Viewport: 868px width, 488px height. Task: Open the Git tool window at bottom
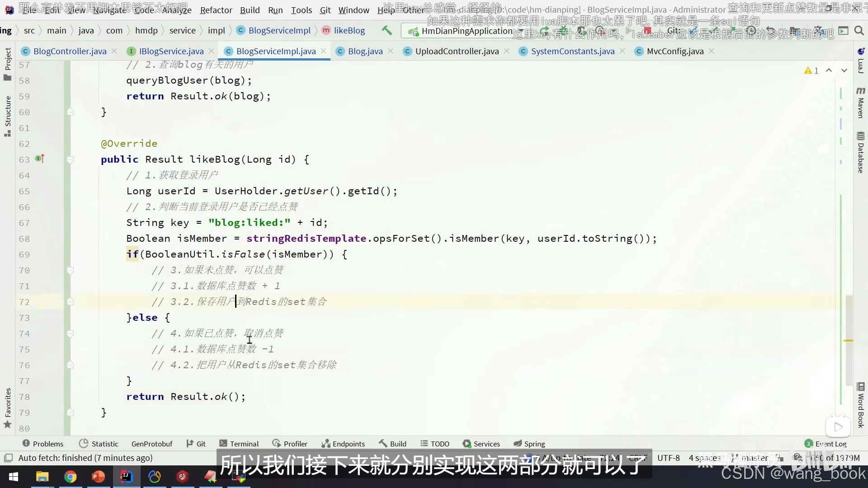click(196, 444)
